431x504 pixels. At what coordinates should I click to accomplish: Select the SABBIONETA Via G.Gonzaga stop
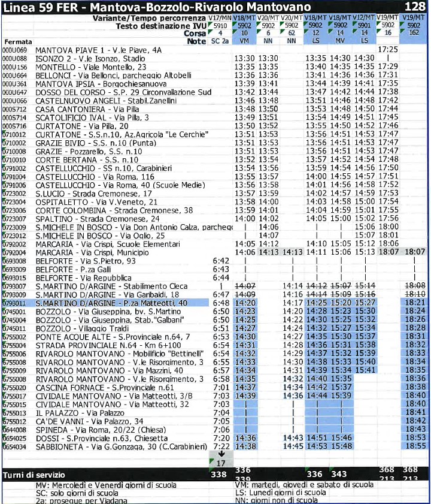117,446
